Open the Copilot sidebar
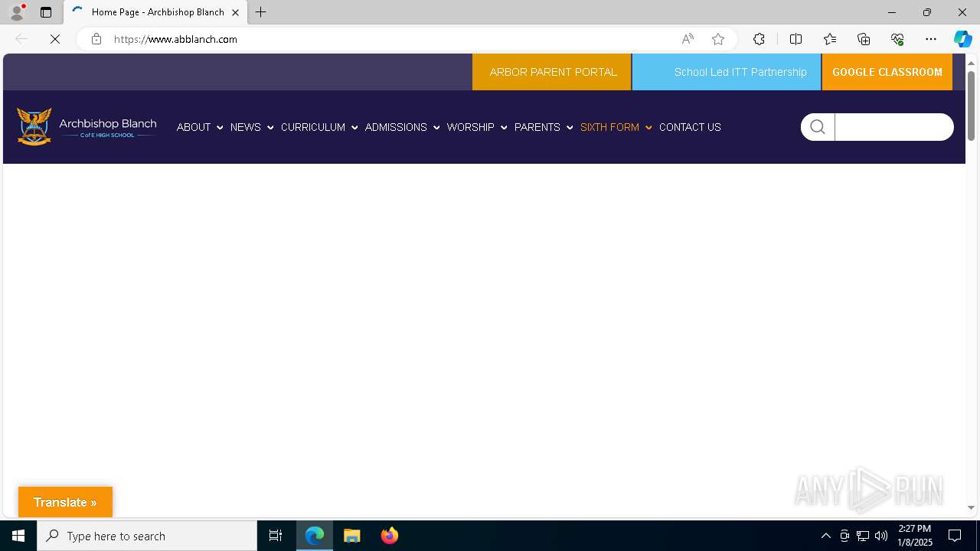 coord(962,39)
